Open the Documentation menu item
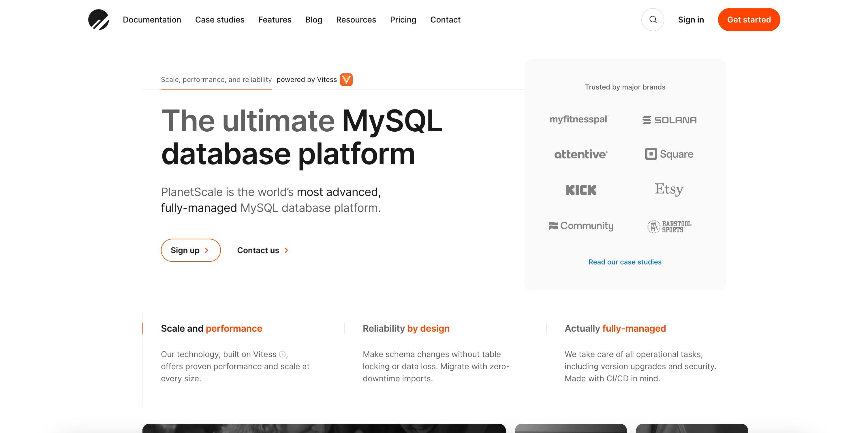Image resolution: width=868 pixels, height=433 pixels. tap(152, 20)
